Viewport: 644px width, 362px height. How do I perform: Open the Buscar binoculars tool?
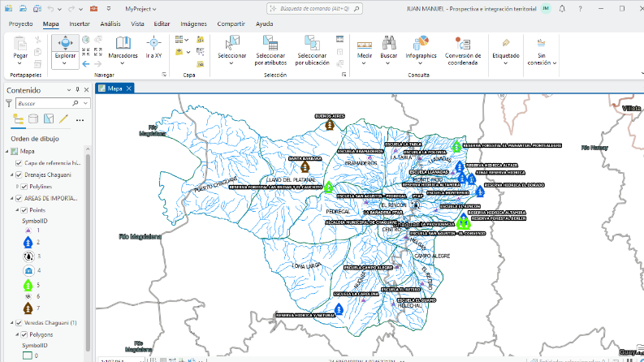click(x=389, y=47)
